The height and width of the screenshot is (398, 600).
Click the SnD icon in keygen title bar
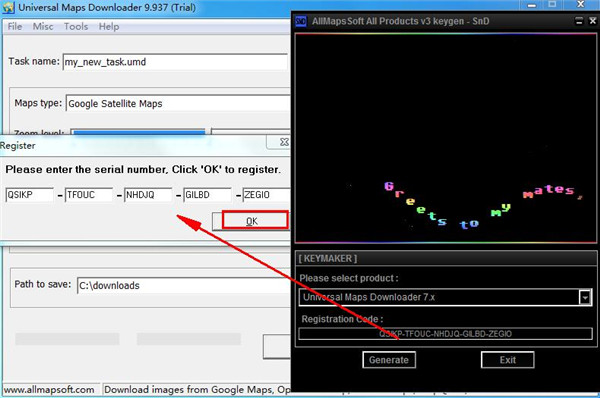tap(301, 21)
